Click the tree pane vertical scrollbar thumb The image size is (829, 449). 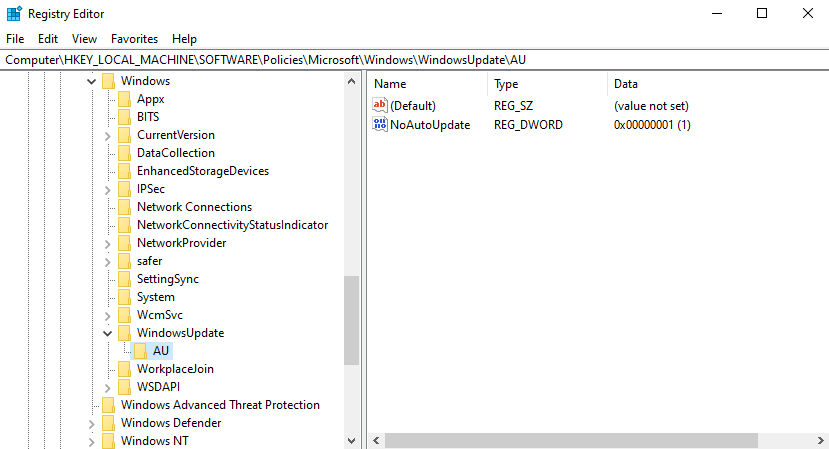click(352, 320)
